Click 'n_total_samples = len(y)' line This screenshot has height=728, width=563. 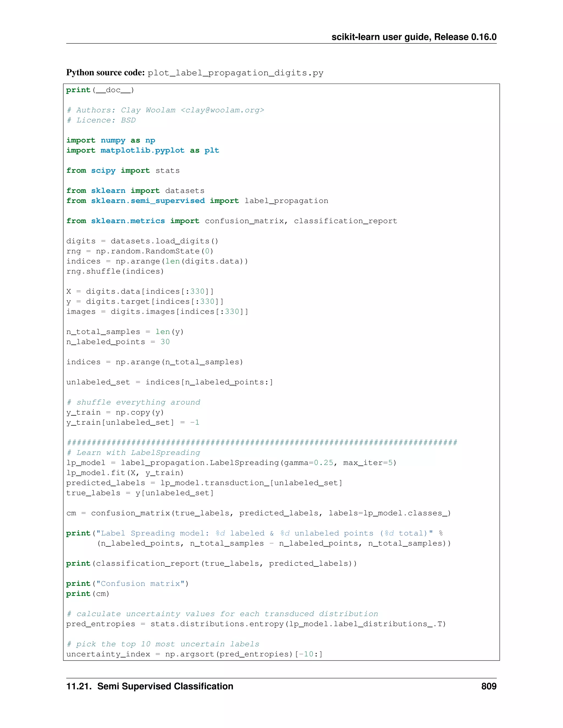pyautogui.click(x=125, y=332)
